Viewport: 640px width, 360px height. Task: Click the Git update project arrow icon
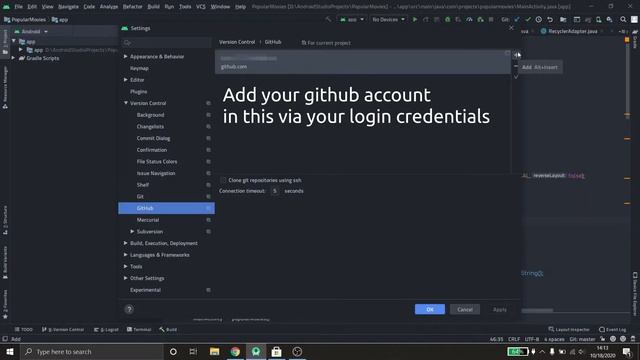pyautogui.click(x=517, y=19)
